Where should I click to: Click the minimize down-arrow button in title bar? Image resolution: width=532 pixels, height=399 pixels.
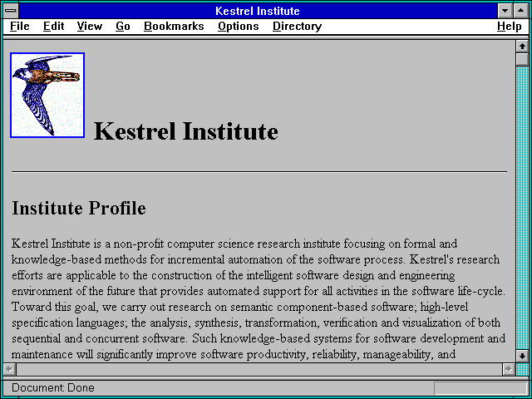click(x=505, y=11)
